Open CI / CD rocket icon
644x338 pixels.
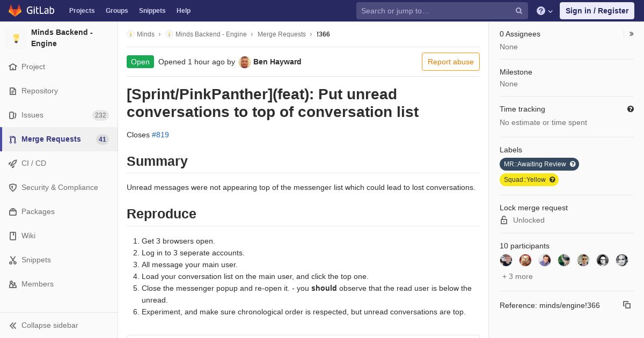click(13, 164)
